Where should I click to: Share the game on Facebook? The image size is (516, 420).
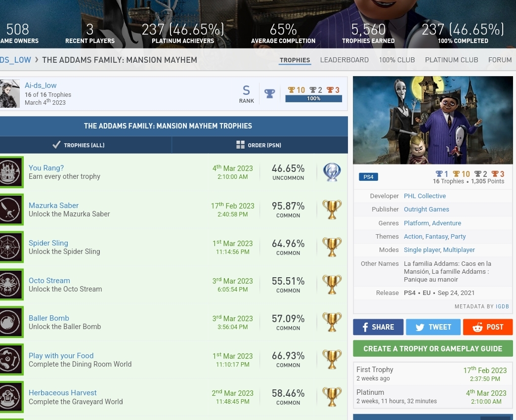[378, 327]
